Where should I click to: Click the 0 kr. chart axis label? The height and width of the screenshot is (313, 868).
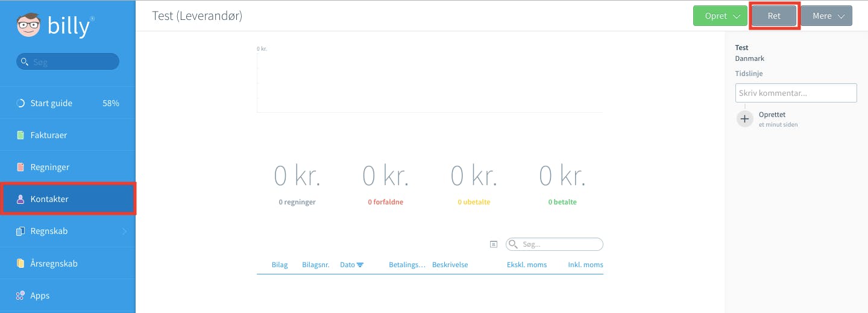click(262, 49)
